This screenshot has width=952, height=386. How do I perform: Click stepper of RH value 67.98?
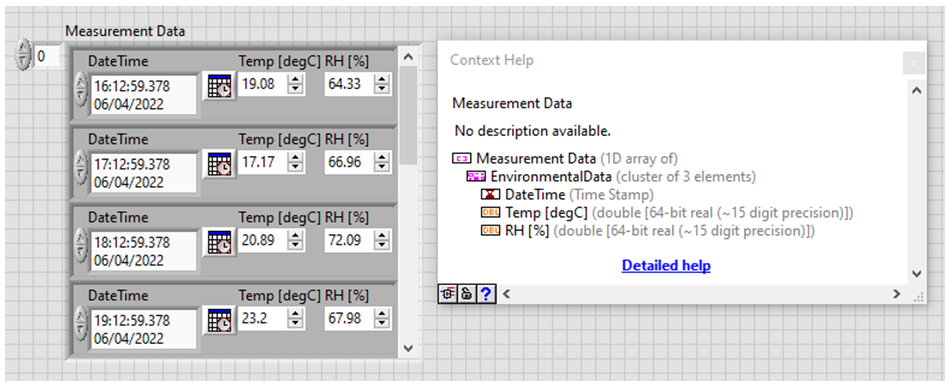click(381, 318)
